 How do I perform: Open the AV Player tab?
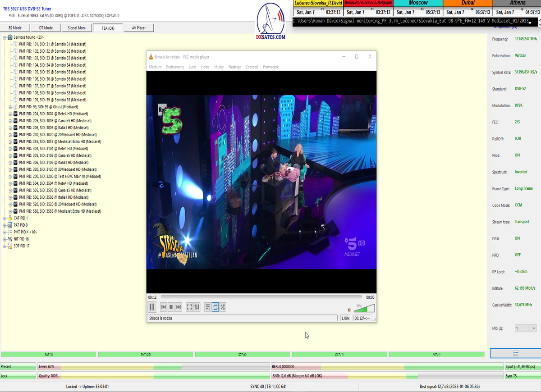139,28
